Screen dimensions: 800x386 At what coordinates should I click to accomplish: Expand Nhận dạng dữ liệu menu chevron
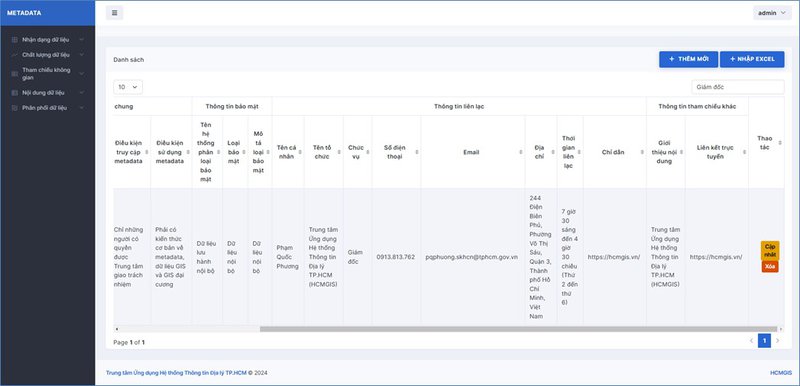[x=82, y=39]
